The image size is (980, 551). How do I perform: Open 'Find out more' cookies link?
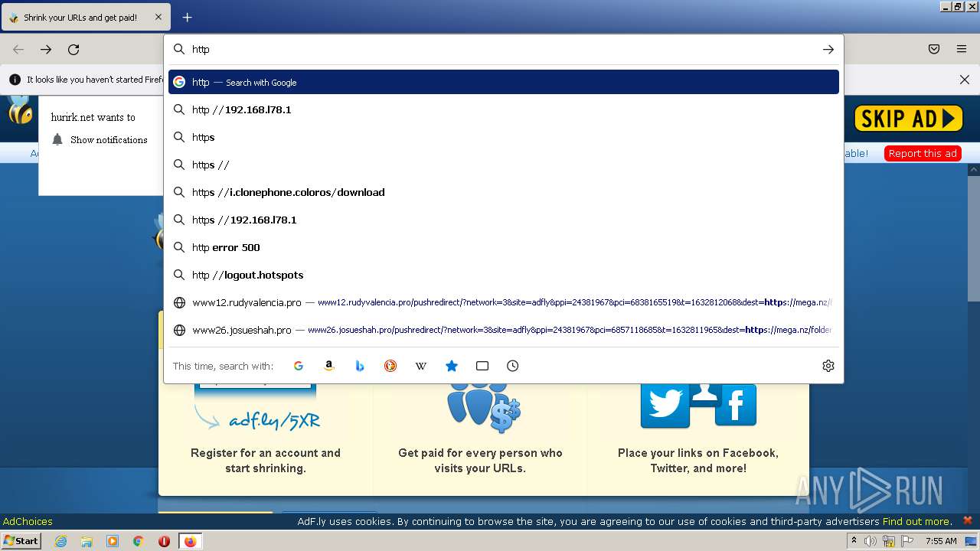click(x=916, y=521)
